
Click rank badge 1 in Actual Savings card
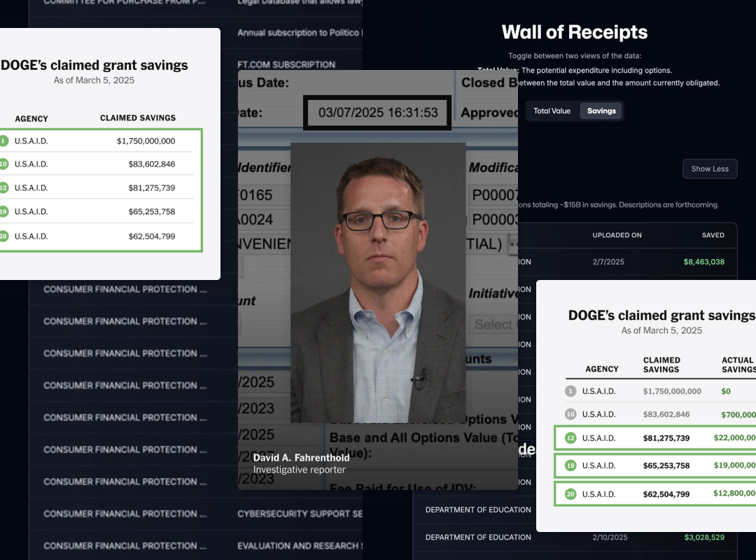click(x=570, y=391)
